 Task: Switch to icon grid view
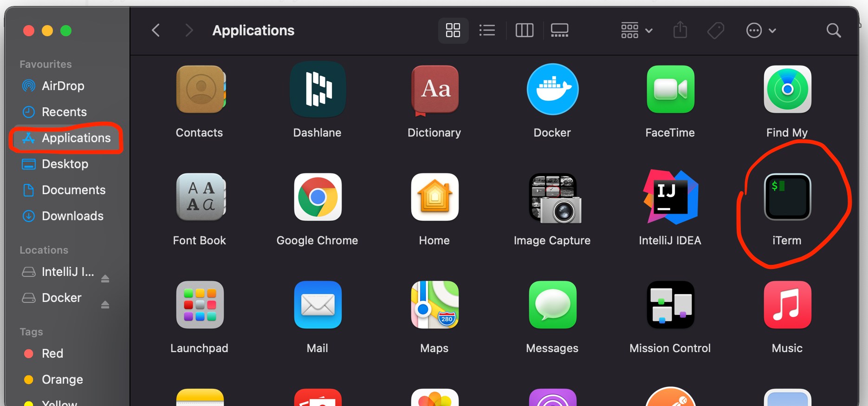[x=453, y=31]
